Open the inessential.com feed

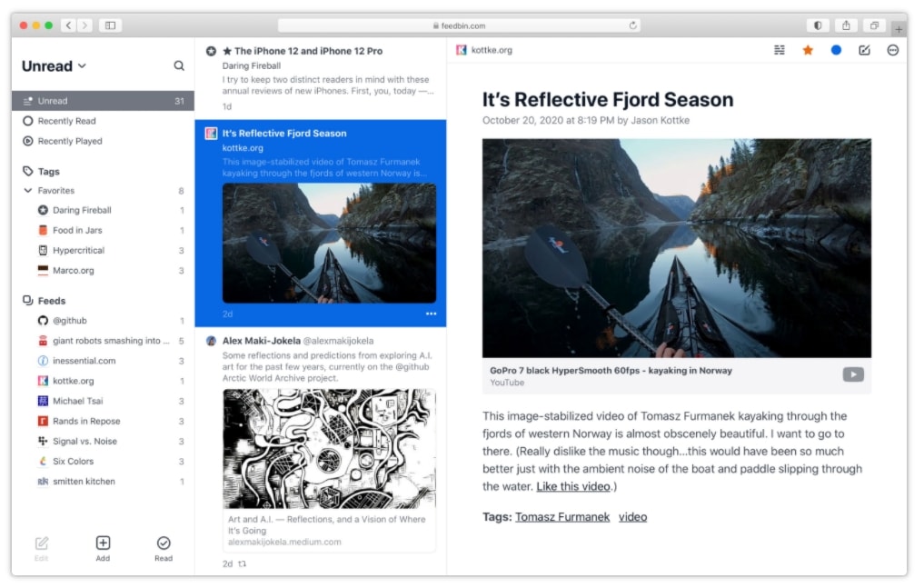[104, 360]
